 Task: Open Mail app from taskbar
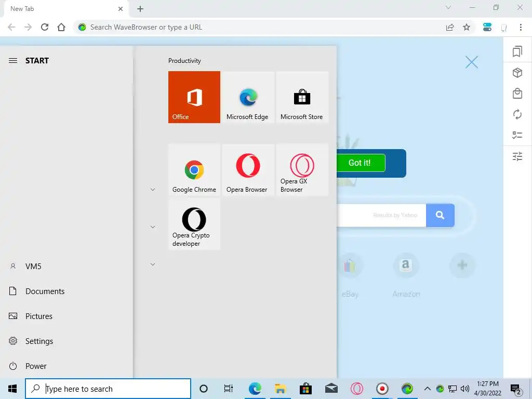point(331,389)
